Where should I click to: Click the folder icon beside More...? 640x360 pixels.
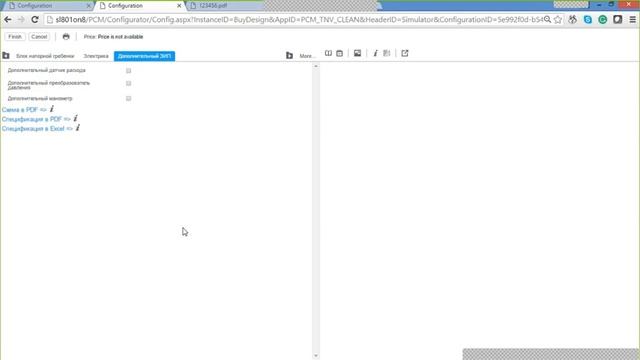[289, 56]
